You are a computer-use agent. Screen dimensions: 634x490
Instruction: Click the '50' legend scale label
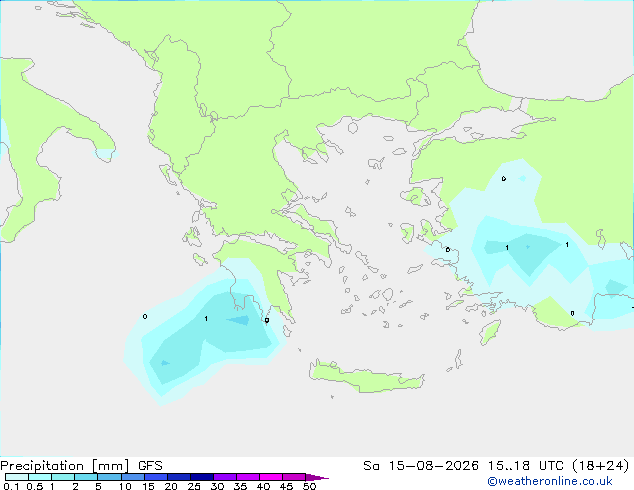click(x=310, y=486)
